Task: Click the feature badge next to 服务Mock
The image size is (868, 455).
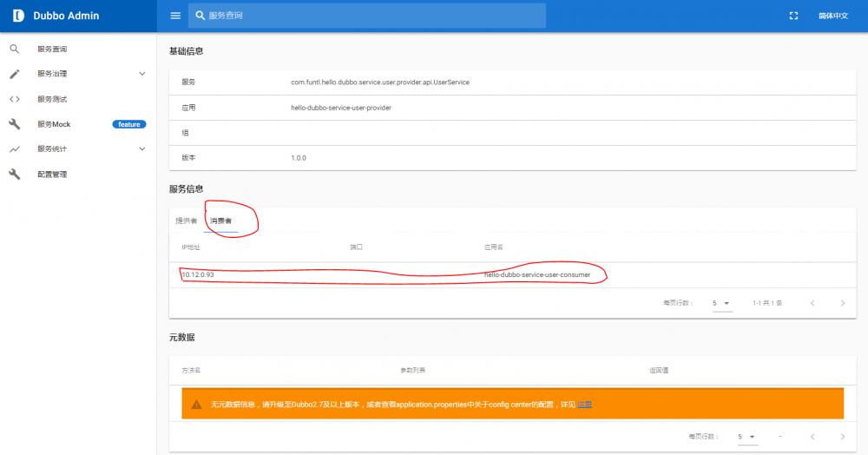Action: coord(129,124)
